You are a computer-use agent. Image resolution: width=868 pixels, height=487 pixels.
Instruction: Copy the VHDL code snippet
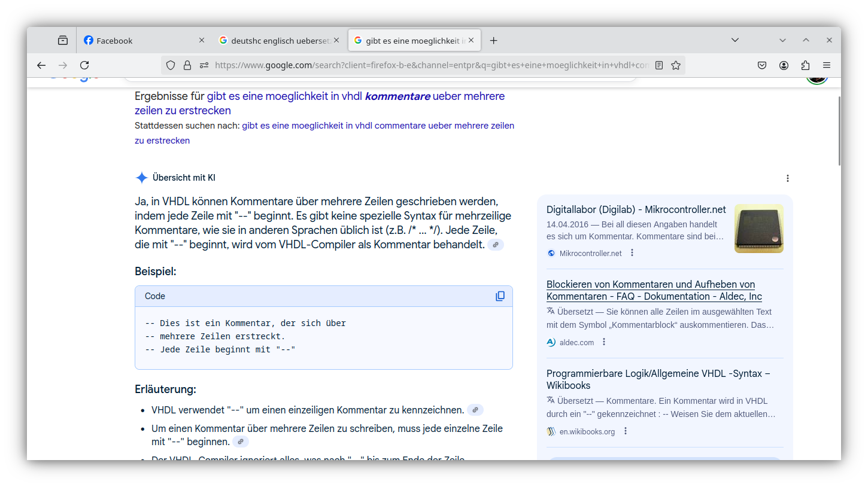click(x=500, y=296)
